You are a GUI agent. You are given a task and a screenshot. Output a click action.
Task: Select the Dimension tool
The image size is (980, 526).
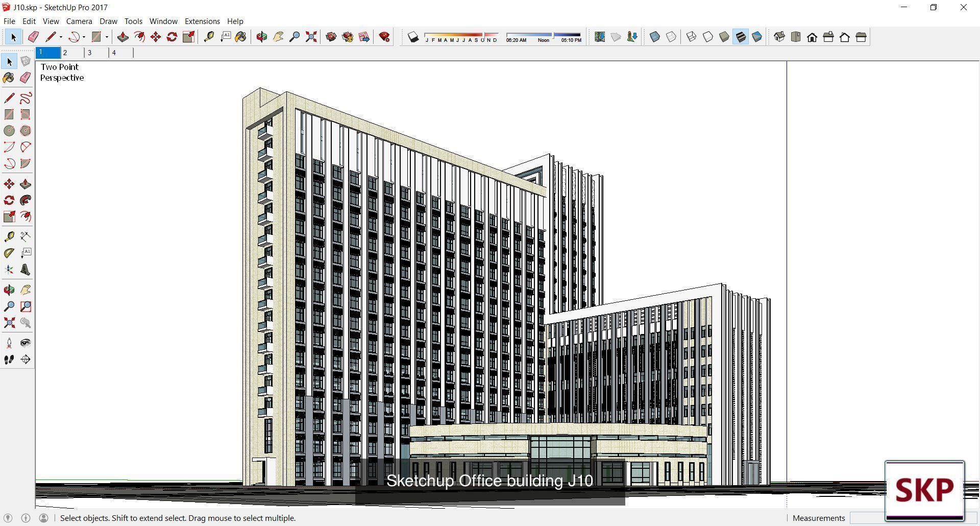[26, 236]
